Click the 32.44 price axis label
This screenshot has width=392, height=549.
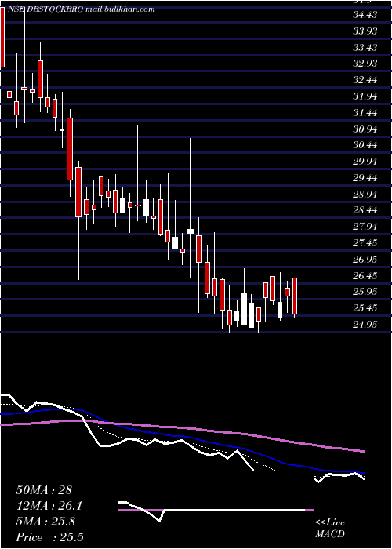[366, 80]
